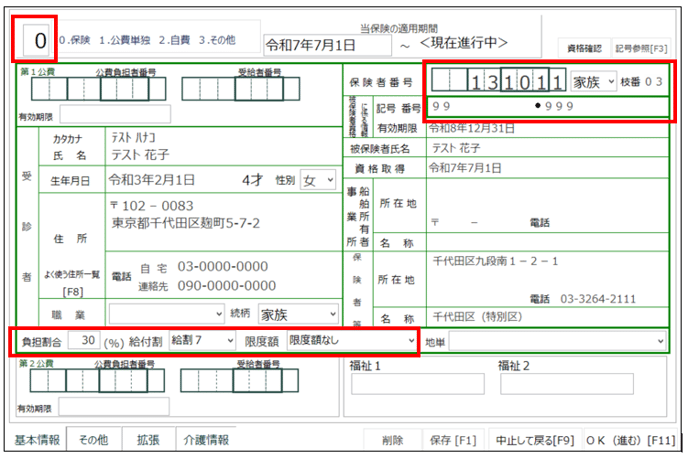The height and width of the screenshot is (458, 688).
Task: Proceed with OK（進む）[F11] button
Action: (x=630, y=440)
